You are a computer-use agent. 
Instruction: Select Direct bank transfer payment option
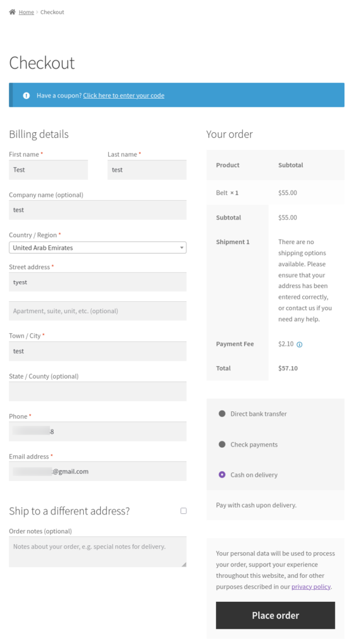tap(222, 414)
